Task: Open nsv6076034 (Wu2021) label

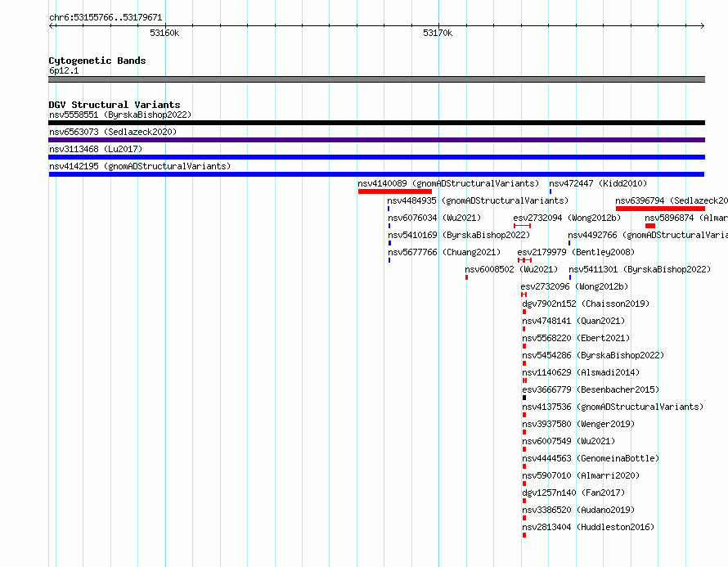Action: 434,218
